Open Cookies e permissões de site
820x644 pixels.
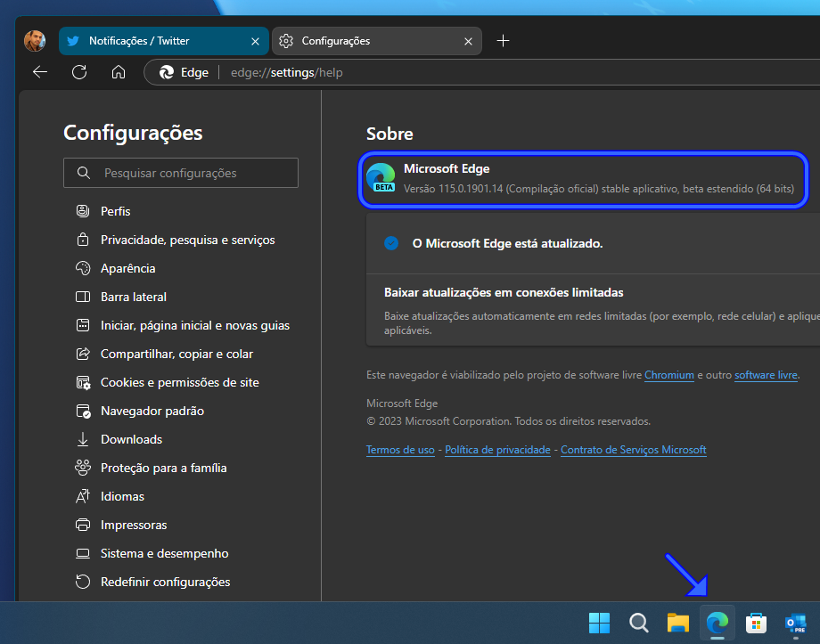pos(180,382)
